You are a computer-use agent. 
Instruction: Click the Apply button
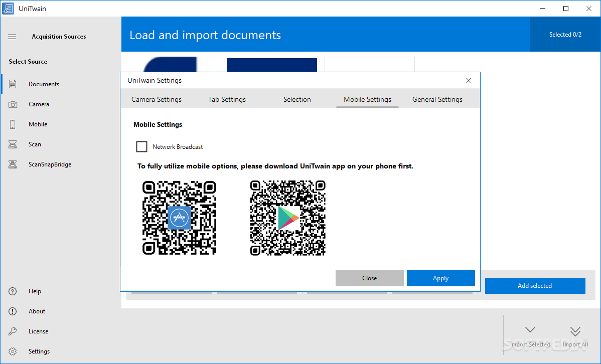(441, 278)
